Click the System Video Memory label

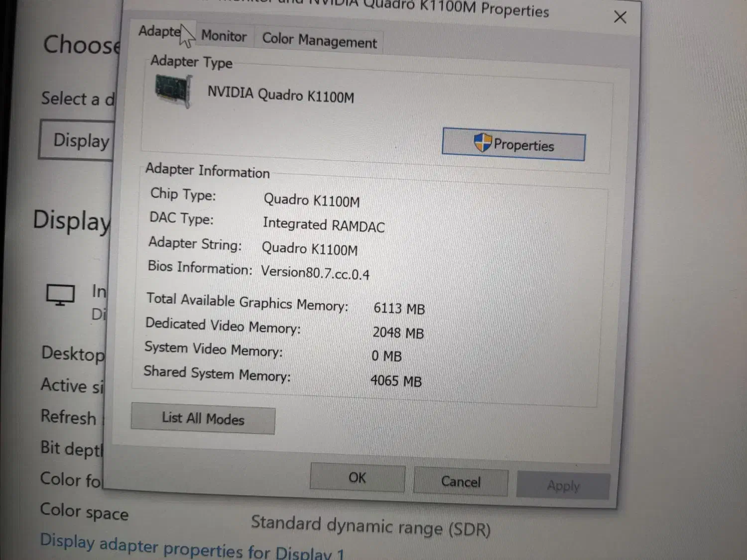214,349
